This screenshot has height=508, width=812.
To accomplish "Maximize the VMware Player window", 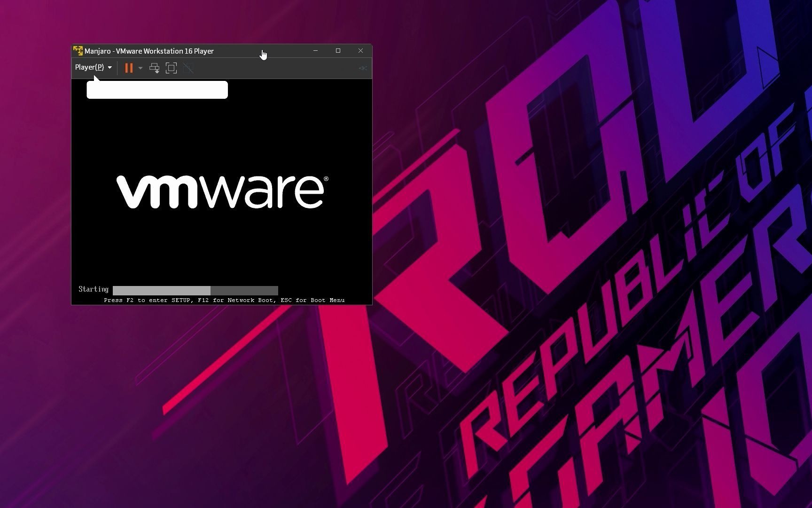I will point(338,50).
